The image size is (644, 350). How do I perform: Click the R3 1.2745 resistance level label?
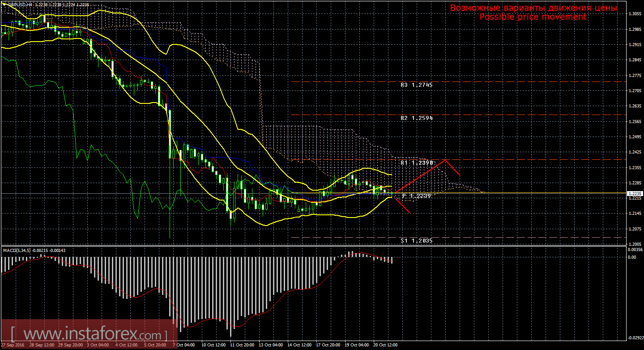(x=416, y=85)
